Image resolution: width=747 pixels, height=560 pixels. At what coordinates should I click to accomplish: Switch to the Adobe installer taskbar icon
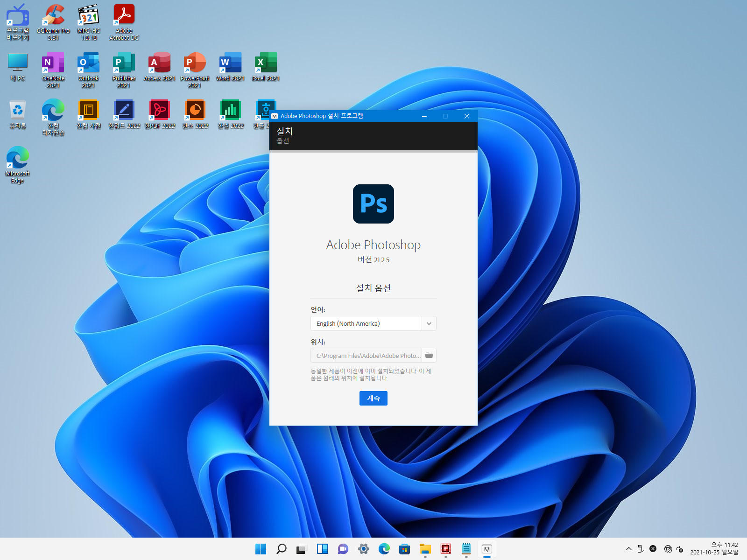coord(487,549)
